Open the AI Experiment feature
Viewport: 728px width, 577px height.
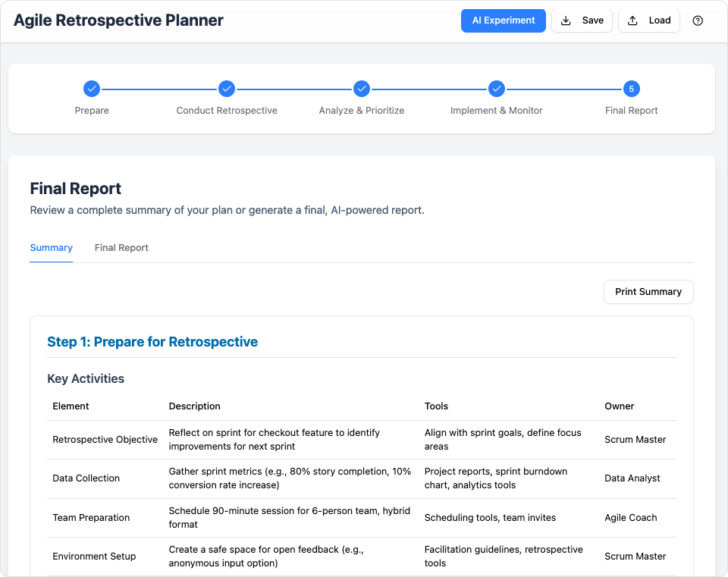(504, 20)
